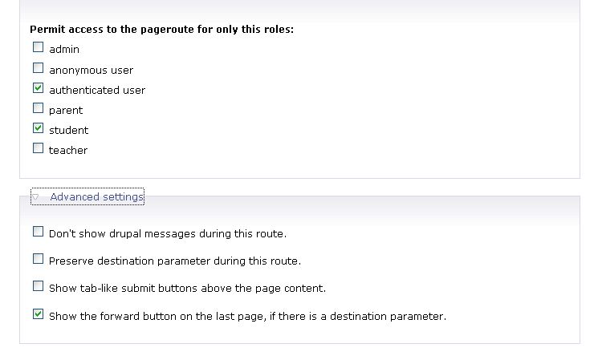Viewport: 594px width, 364px height.
Task: Enable the anonymous user role
Action: coord(38,67)
